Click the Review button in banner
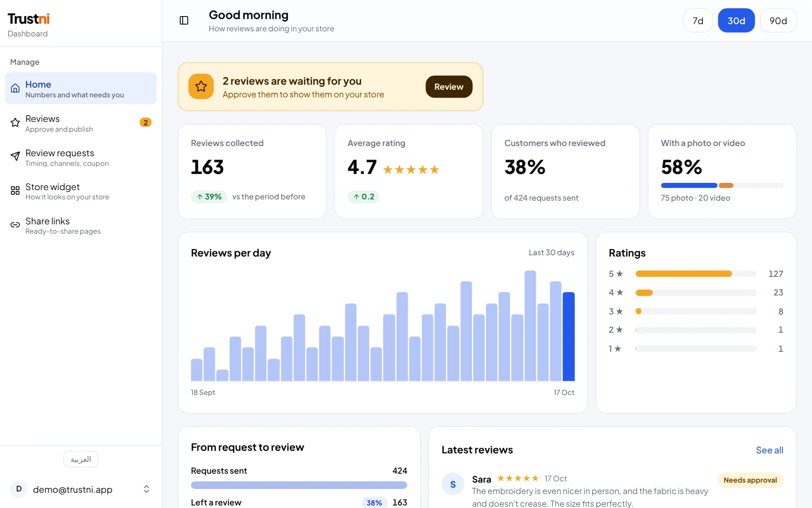Screen dimensions: 812x508 (x=449, y=86)
